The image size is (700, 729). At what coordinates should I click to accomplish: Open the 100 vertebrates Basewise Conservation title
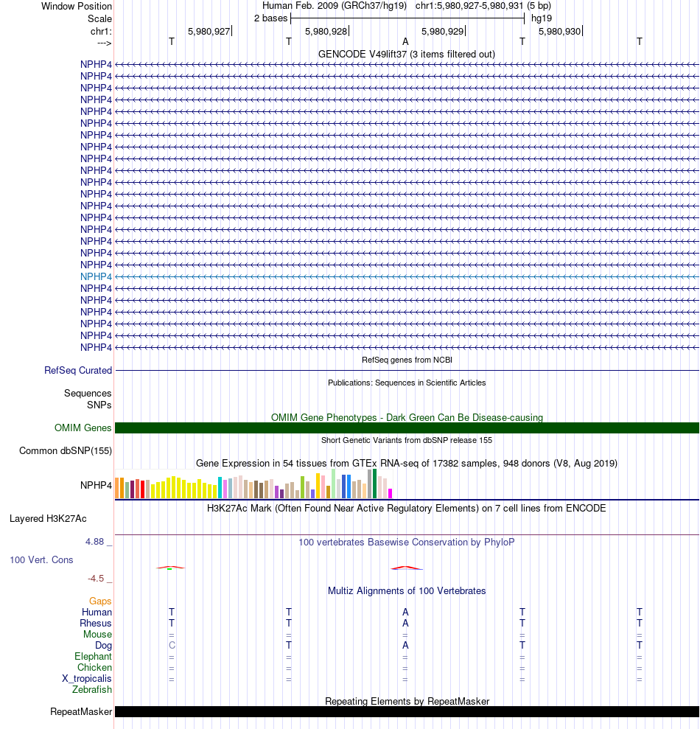(407, 543)
